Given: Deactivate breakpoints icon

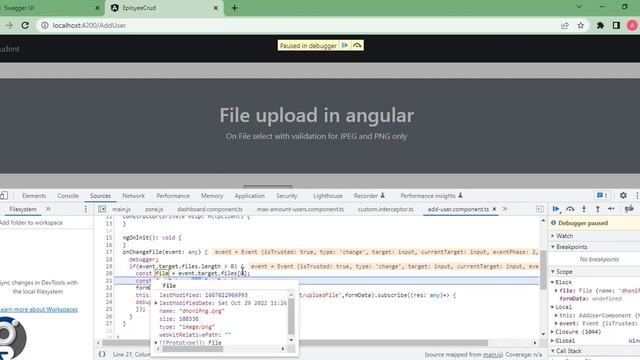Looking at the screenshot, I should coord(629,209).
